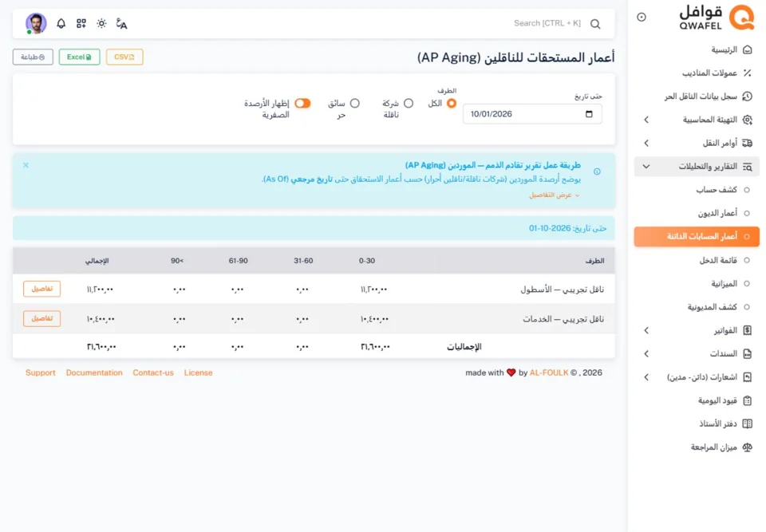The image size is (766, 532).
Task: Open تفاصيل for ناقل تجريبي — الخدمات
Action: (x=42, y=318)
